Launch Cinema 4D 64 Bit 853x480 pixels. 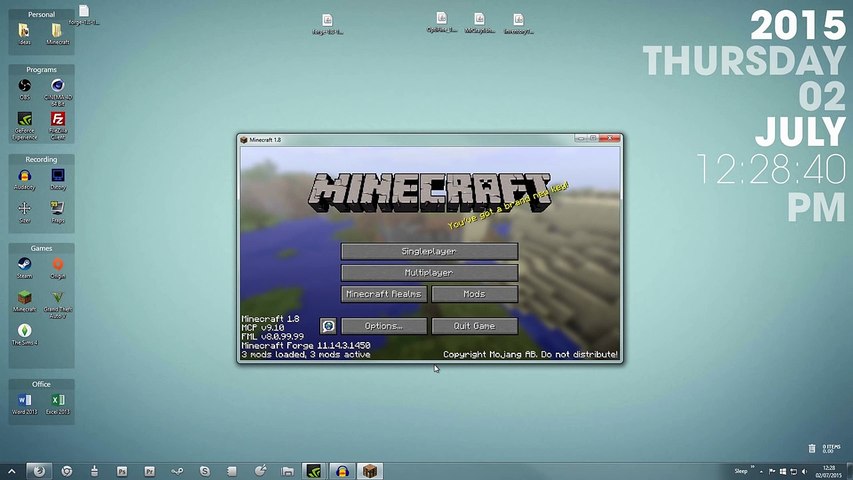coord(58,92)
